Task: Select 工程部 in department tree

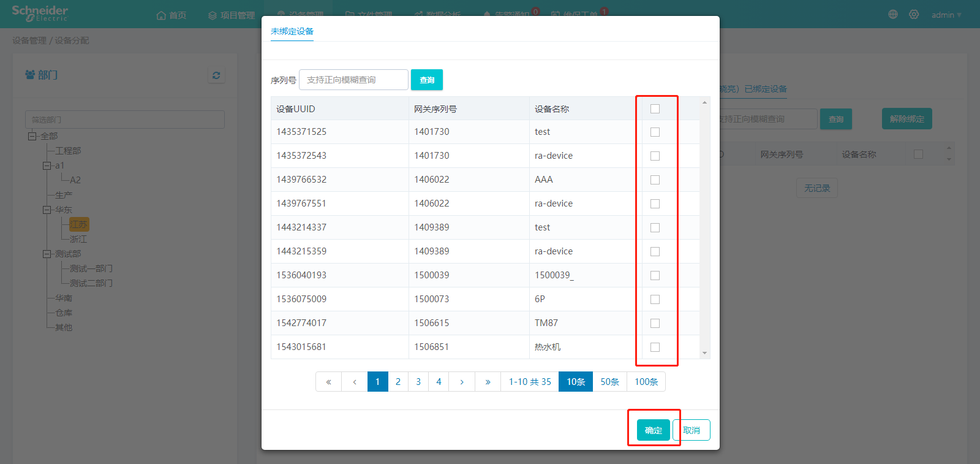Action: 68,151
